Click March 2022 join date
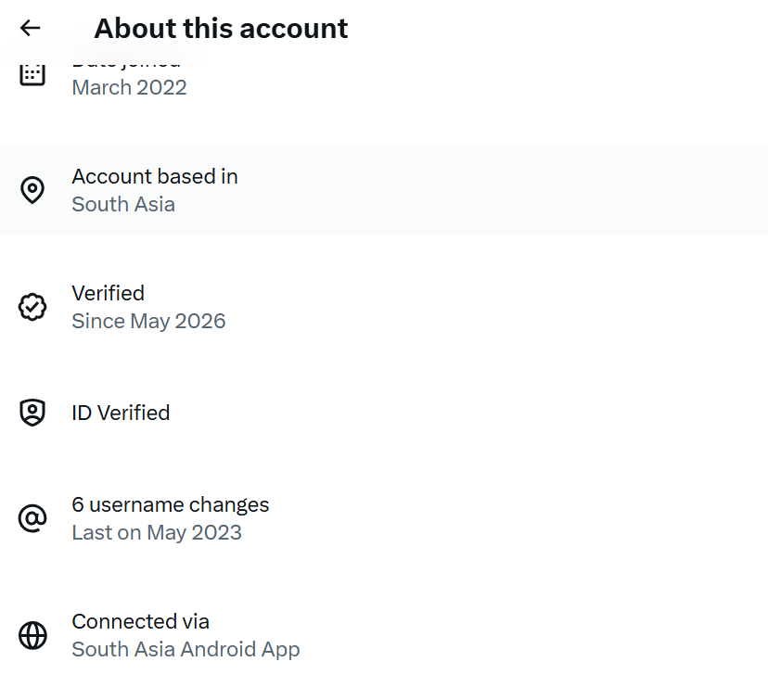This screenshot has width=768, height=700. (x=129, y=88)
